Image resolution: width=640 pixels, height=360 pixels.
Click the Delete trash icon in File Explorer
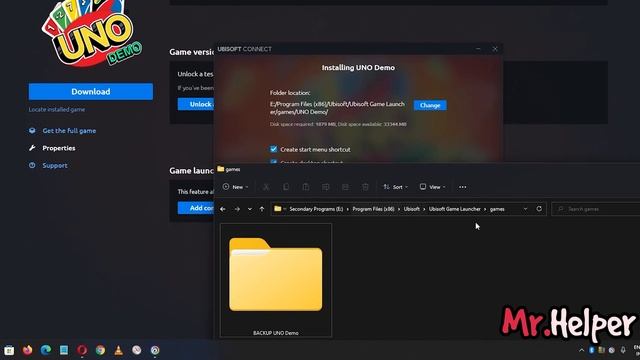(365, 187)
